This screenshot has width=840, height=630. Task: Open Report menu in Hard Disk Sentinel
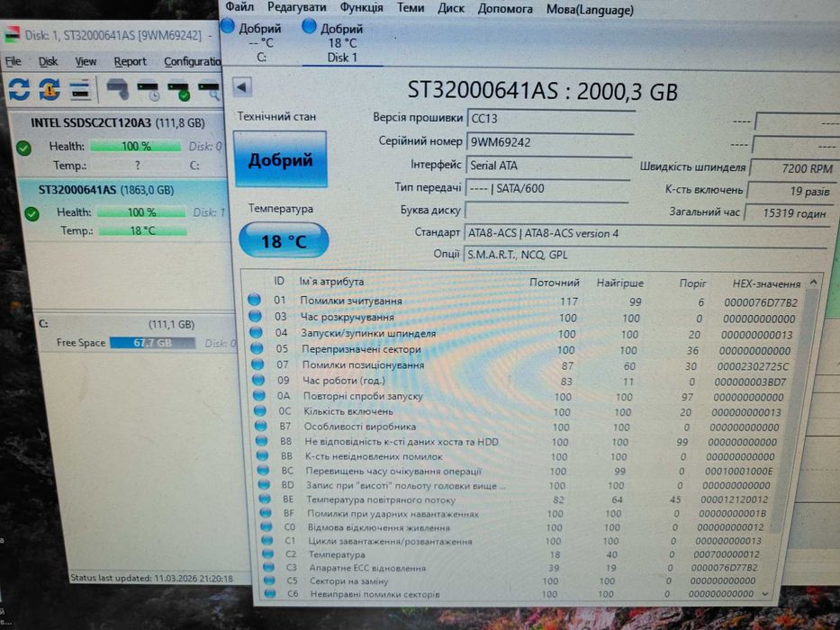[130, 61]
